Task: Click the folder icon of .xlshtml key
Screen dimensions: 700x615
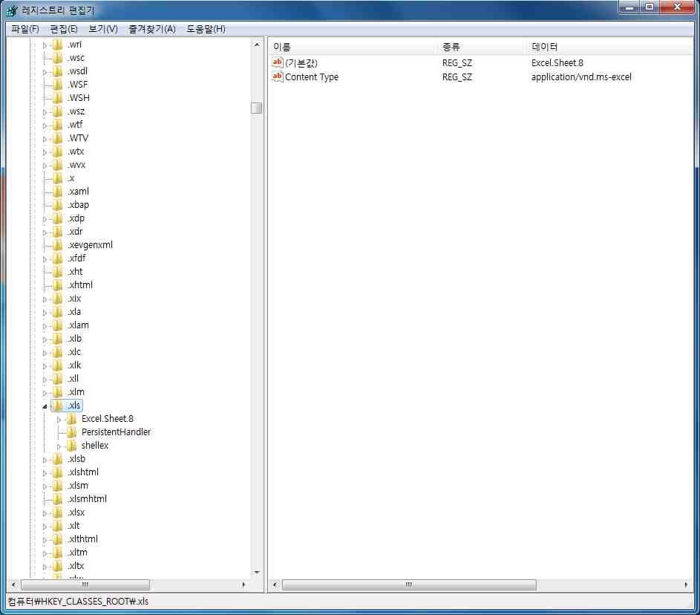Action: 58,472
